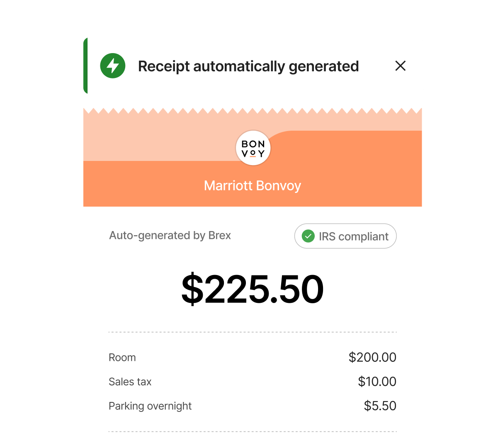Select the $225.50 total amount
This screenshot has height=448, width=498.
[253, 290]
